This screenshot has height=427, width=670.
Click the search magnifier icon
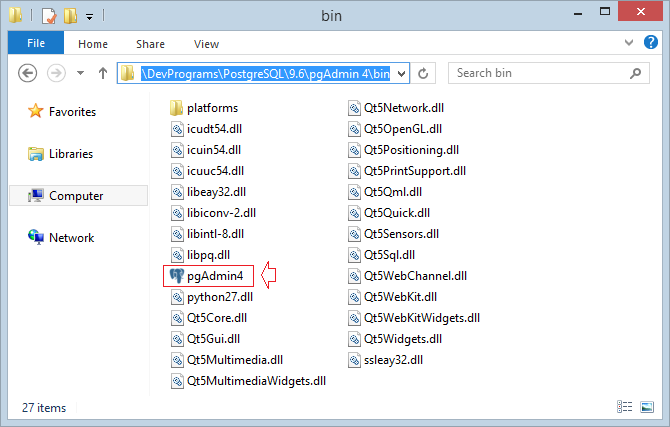coord(635,74)
